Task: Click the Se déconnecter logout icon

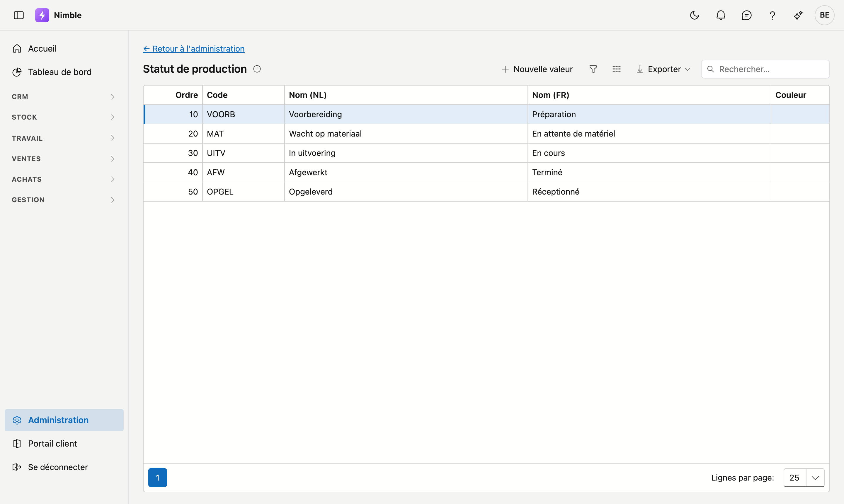Action: tap(17, 467)
